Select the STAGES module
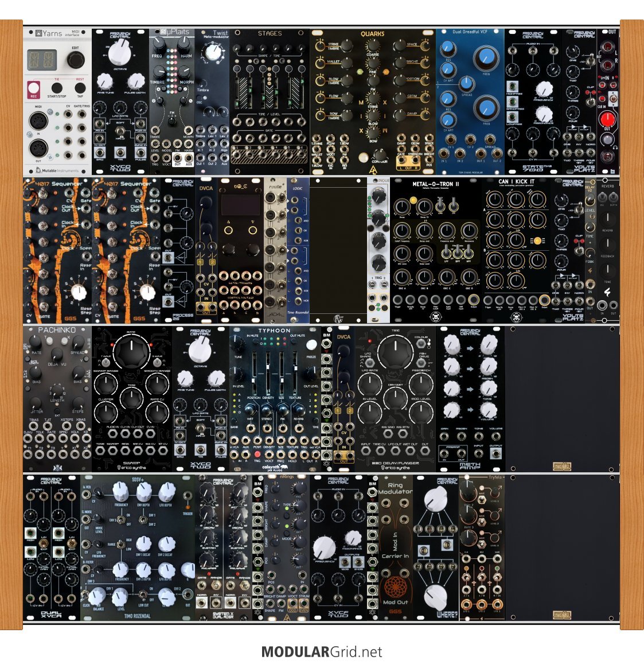Viewport: 644px width, 664px height. tap(269, 102)
